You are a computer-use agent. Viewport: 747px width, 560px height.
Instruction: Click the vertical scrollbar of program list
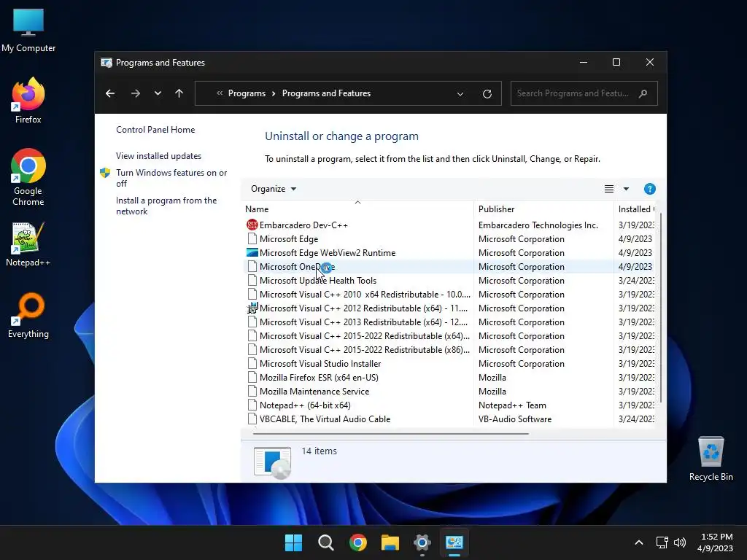[661, 308]
